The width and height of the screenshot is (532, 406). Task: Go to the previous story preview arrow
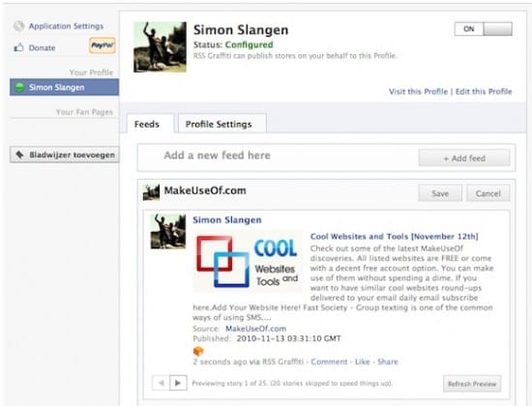161,383
